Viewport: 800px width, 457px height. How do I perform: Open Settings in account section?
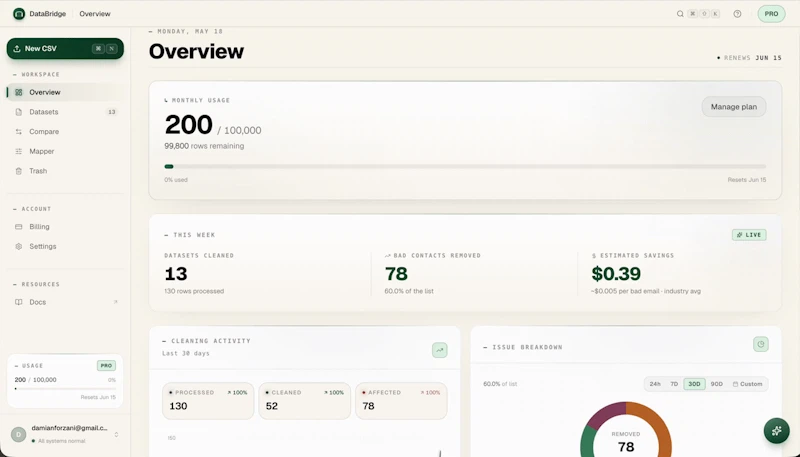(x=65, y=246)
